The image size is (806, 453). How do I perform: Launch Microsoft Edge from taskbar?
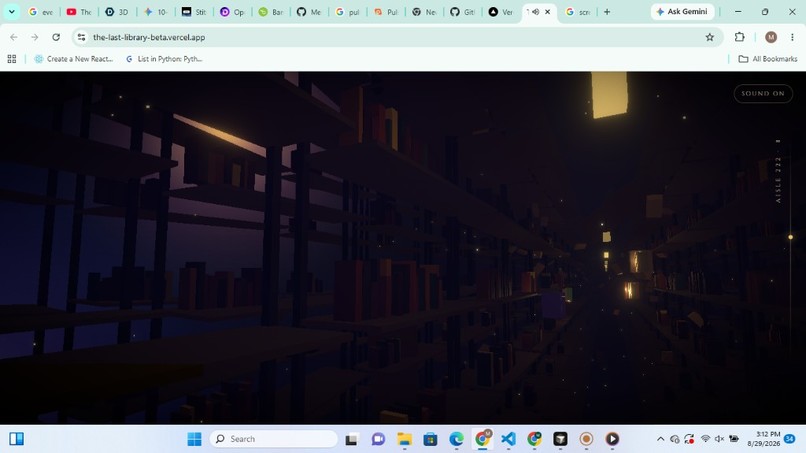click(456, 439)
